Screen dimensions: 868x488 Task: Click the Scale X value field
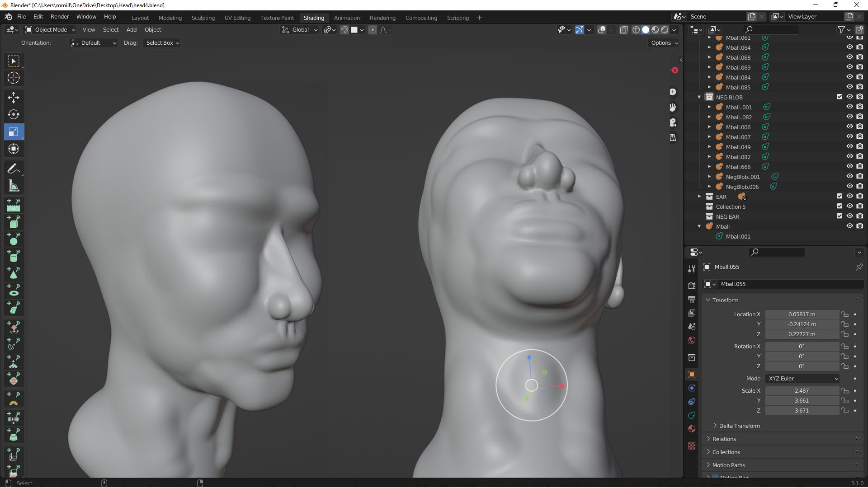[802, 391]
